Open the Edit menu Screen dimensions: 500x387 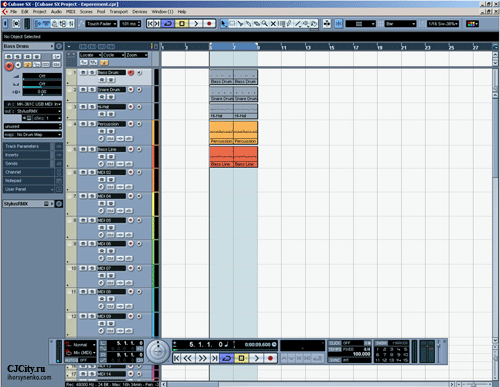pos(25,11)
